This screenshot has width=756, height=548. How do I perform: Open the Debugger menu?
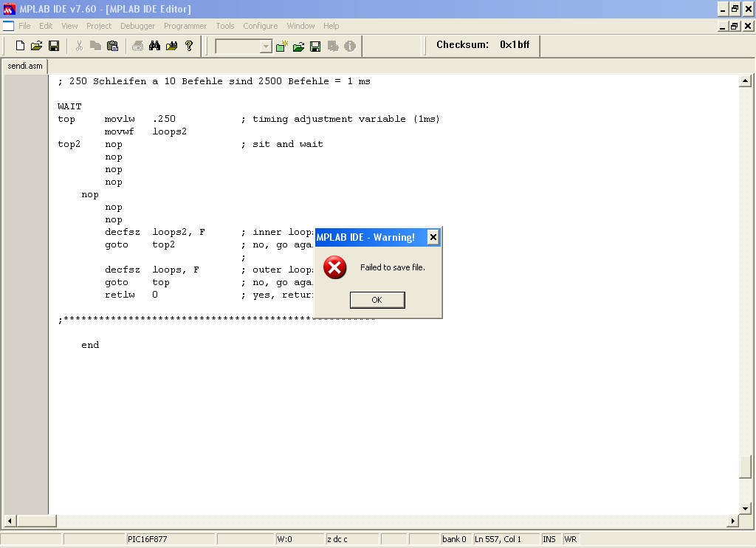tap(138, 26)
